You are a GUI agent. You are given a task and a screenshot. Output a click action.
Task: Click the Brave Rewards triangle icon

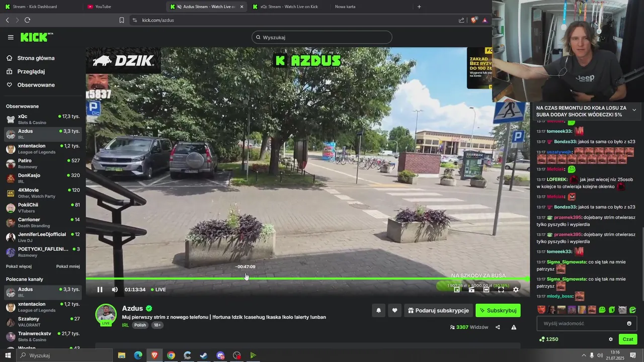pyautogui.click(x=485, y=20)
